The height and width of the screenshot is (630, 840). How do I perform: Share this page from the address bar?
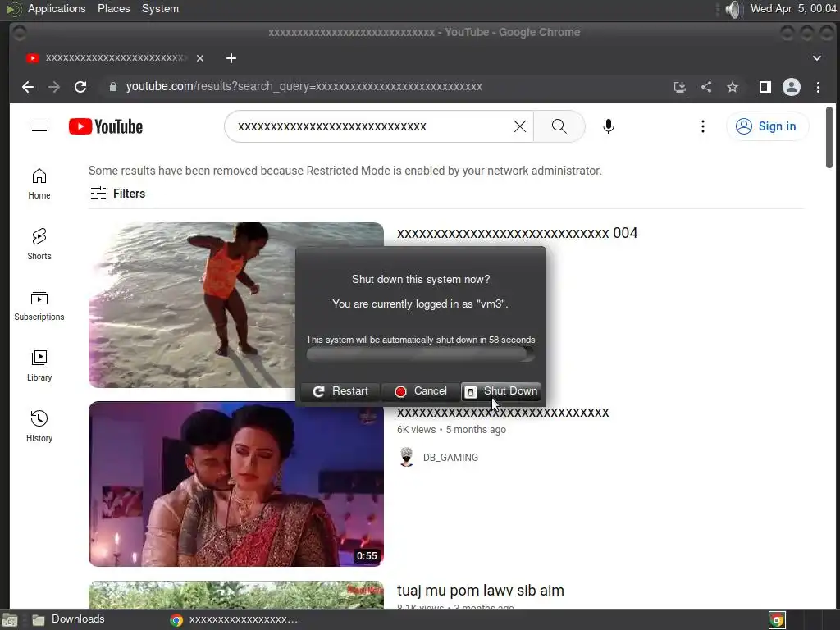coord(706,87)
